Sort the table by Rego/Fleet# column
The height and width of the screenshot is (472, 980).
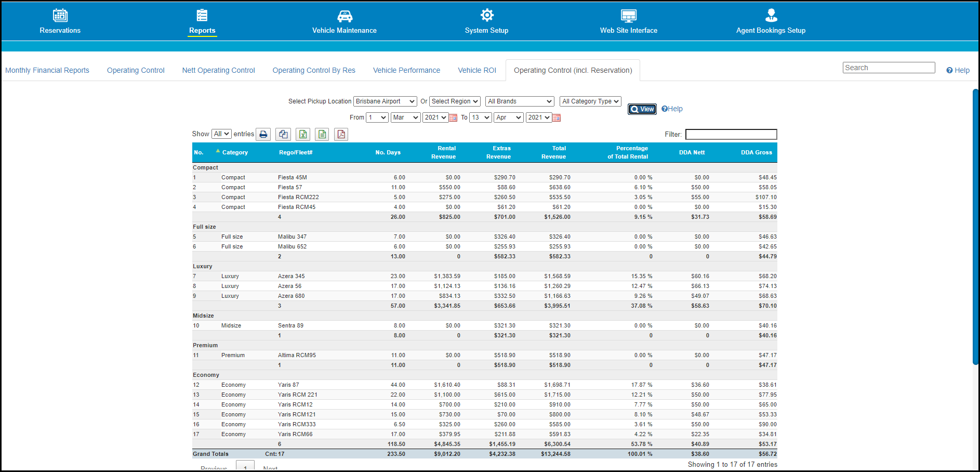point(296,152)
